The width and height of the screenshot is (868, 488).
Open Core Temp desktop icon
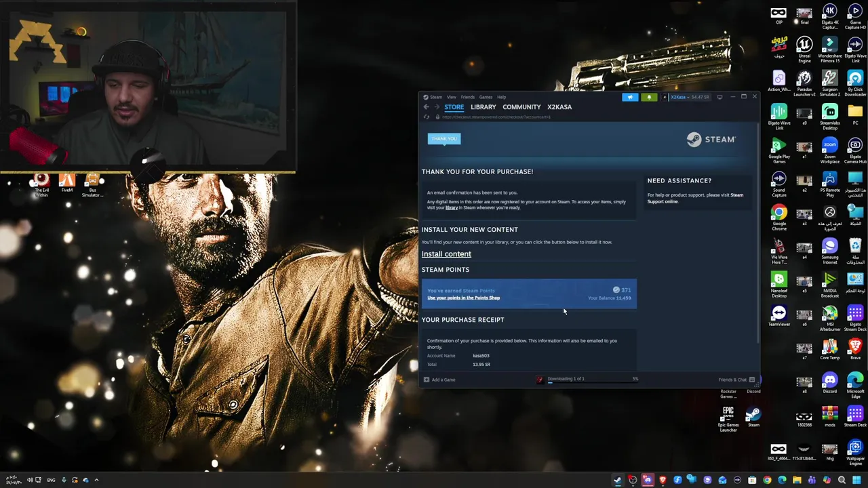829,350
